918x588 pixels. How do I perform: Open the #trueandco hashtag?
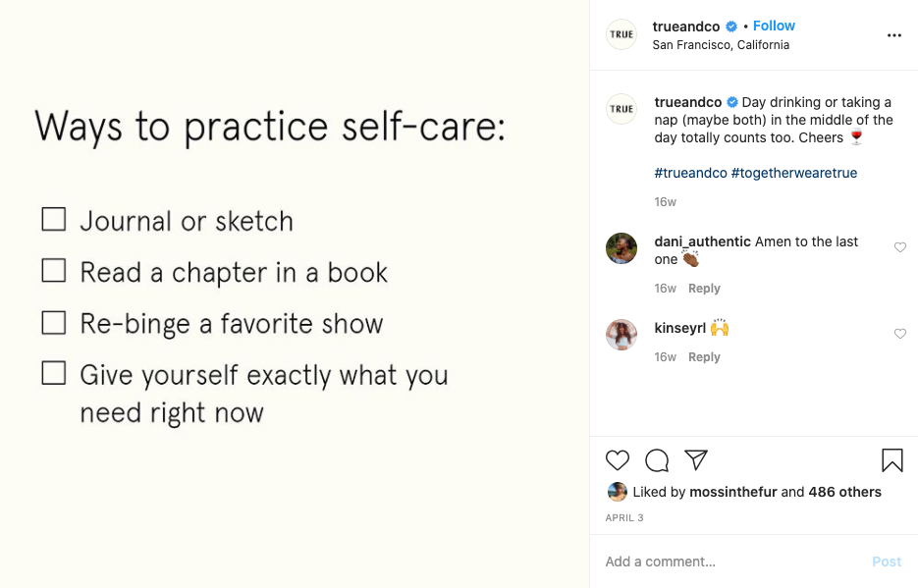point(690,173)
